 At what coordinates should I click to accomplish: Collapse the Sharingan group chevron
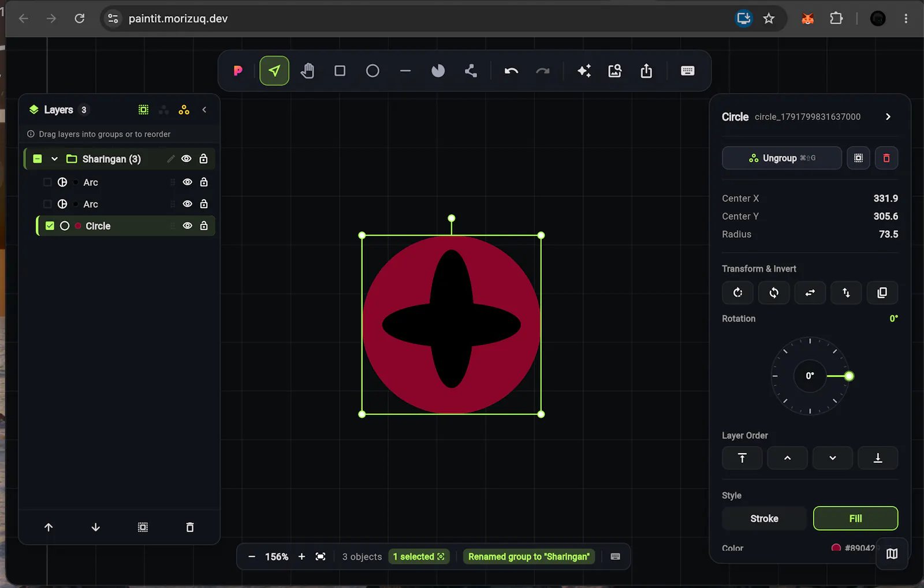click(54, 159)
